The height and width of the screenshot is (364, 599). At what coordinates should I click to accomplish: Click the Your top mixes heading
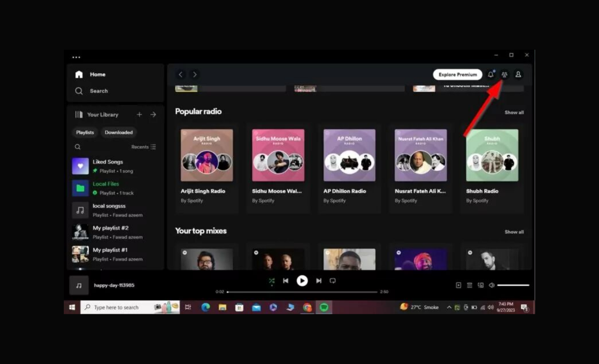pyautogui.click(x=201, y=231)
